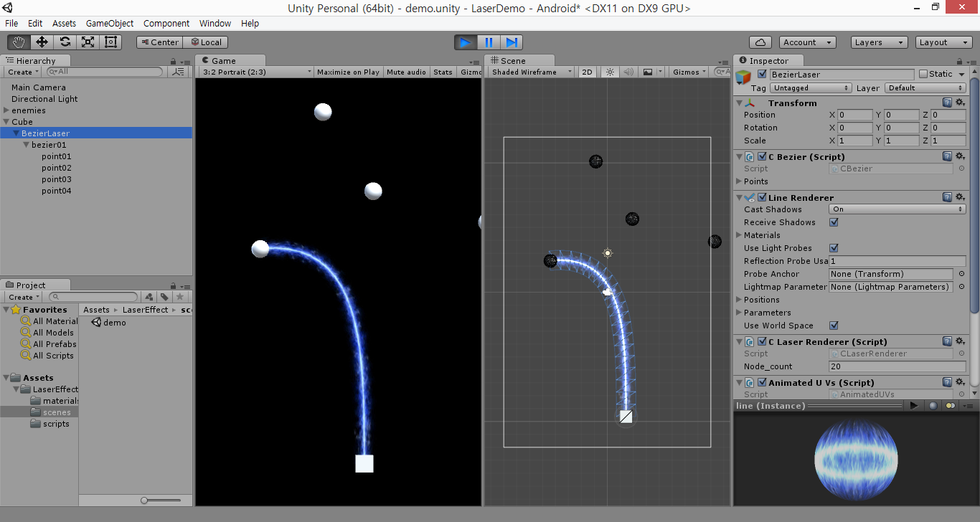This screenshot has height=522, width=980.
Task: Select the Move tool in the toolbar
Action: [42, 42]
